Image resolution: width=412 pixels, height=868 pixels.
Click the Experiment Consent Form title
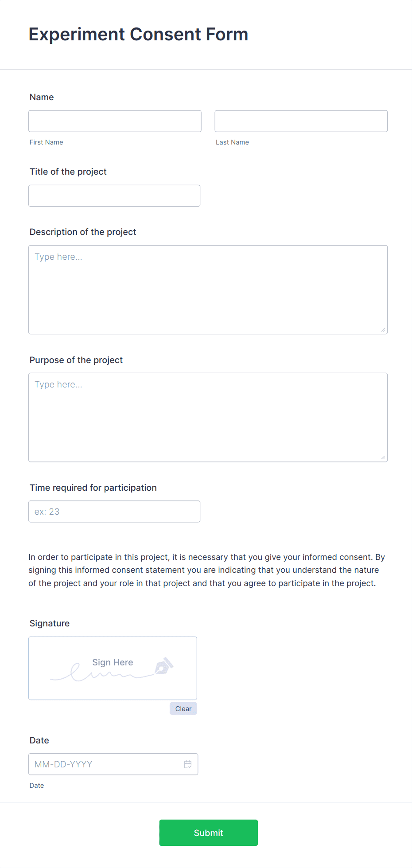point(138,34)
